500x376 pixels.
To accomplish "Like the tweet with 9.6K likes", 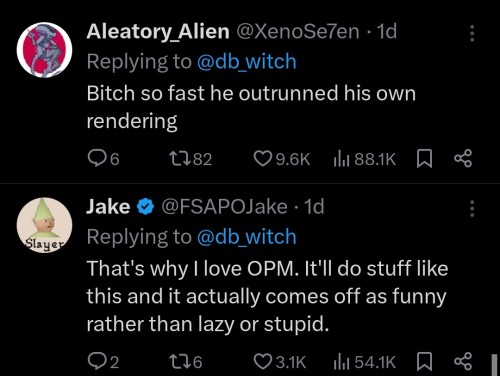I will 282,159.
